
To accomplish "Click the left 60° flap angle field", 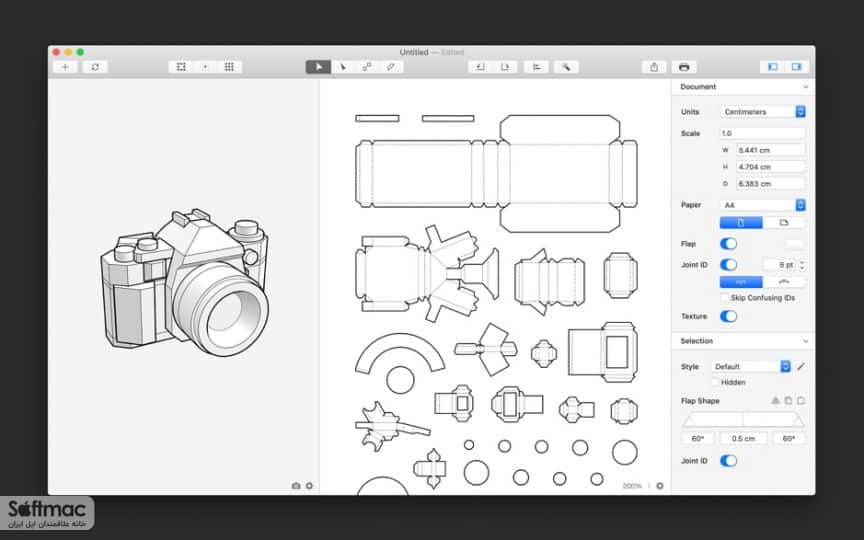I will 698,439.
